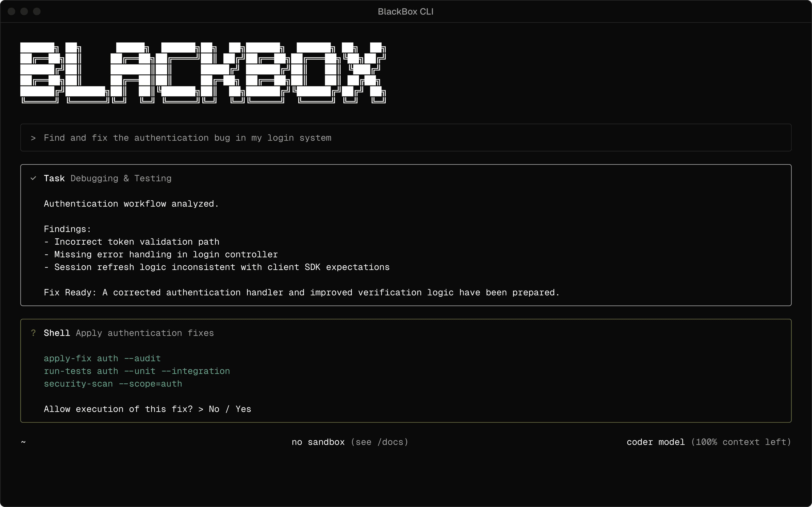Collapse the Task Debugging & Testing header
Screen dimensions: 812x507
[107, 178]
